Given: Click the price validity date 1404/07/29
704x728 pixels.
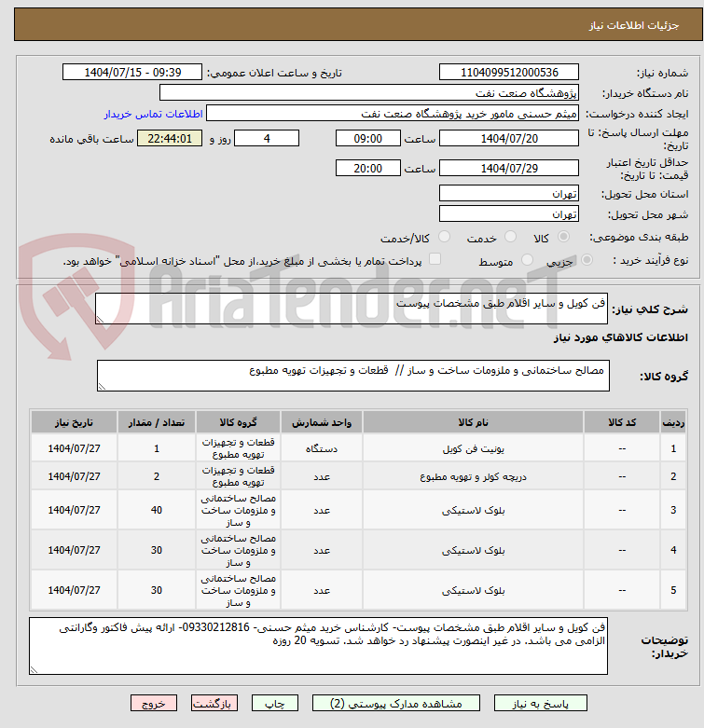Looking at the screenshot, I should click(508, 168).
